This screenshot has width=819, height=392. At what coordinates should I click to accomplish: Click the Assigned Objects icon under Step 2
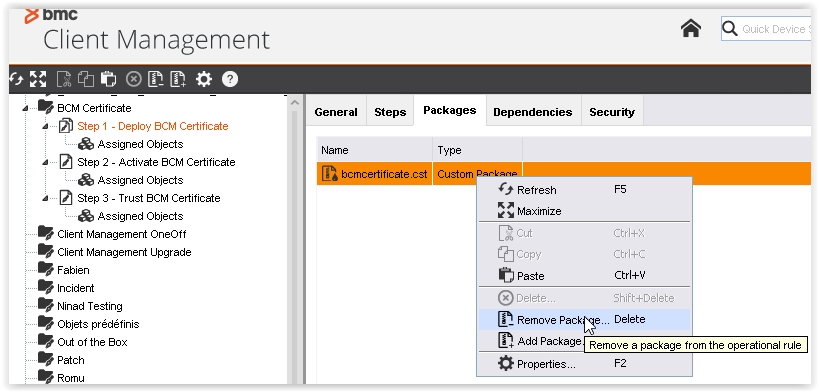86,180
